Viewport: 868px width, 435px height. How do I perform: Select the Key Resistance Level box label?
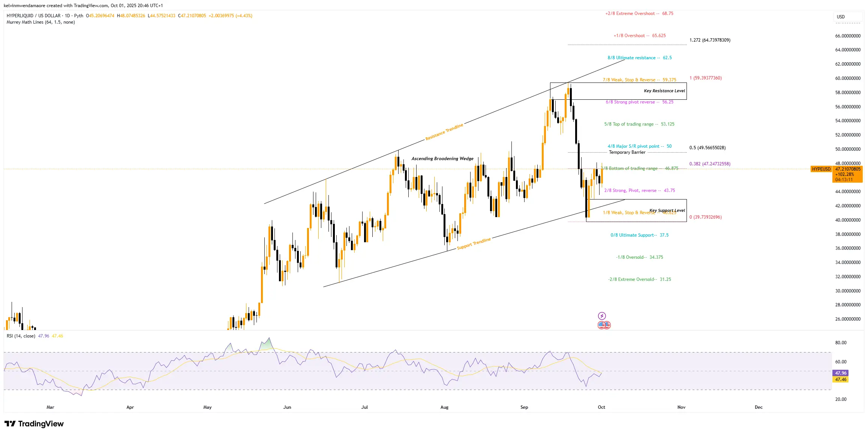click(664, 91)
